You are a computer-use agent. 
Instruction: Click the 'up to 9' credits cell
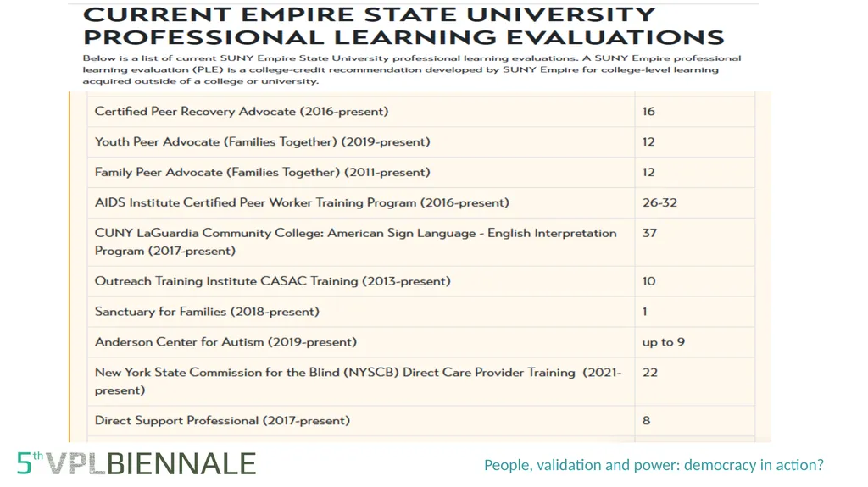[695, 342]
